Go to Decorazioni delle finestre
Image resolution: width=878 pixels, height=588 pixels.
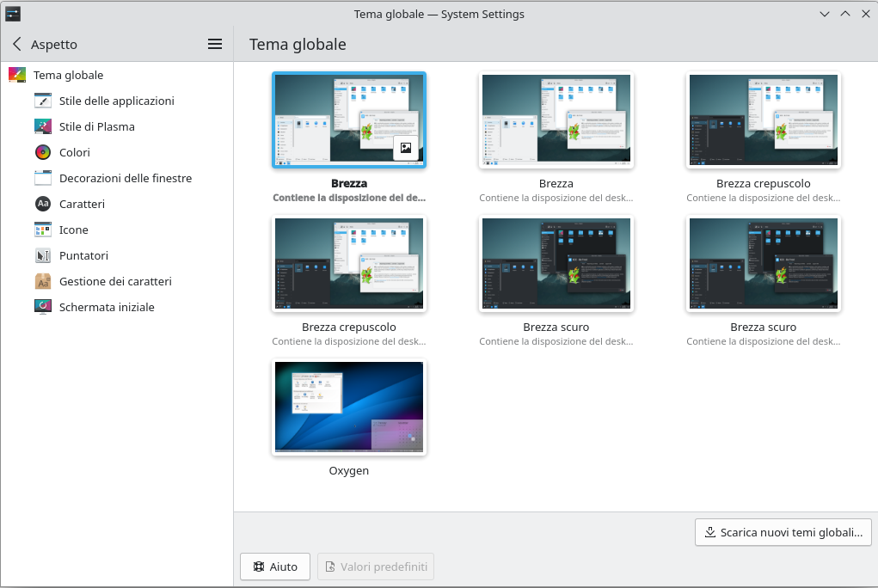[x=125, y=178]
